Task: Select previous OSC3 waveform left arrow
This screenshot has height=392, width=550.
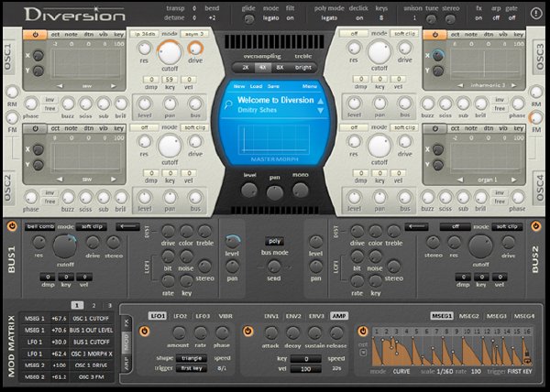Action: [460, 85]
